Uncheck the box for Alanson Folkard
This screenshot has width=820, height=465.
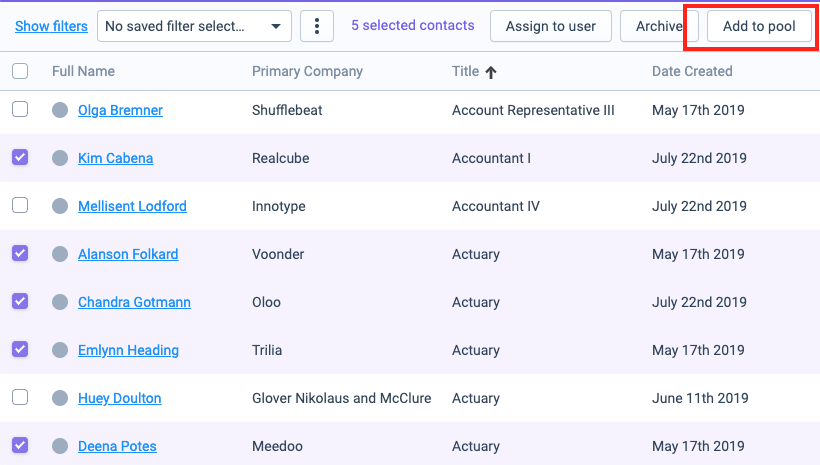(20, 253)
